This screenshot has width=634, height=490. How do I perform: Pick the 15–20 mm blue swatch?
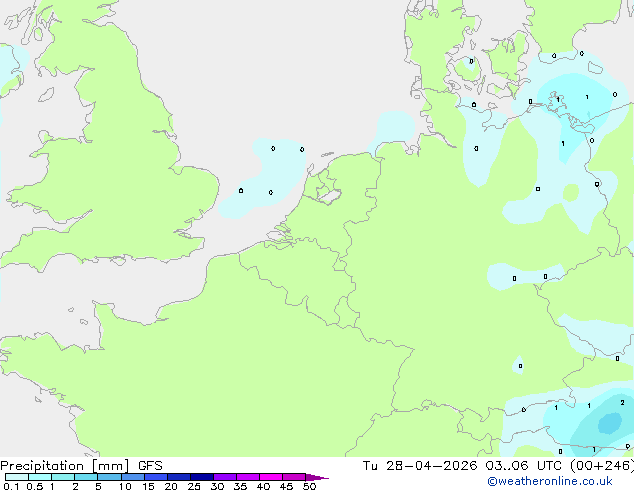pyautogui.click(x=156, y=477)
